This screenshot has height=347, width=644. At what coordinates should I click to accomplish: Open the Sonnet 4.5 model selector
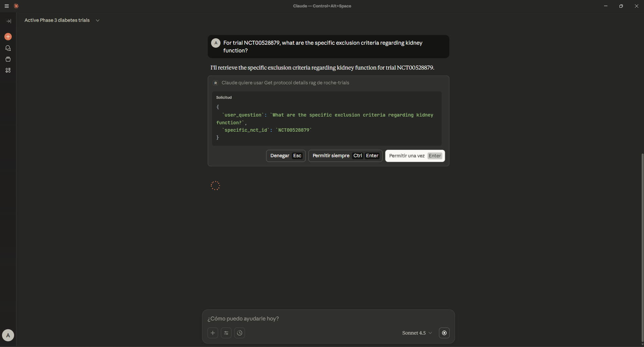click(417, 333)
